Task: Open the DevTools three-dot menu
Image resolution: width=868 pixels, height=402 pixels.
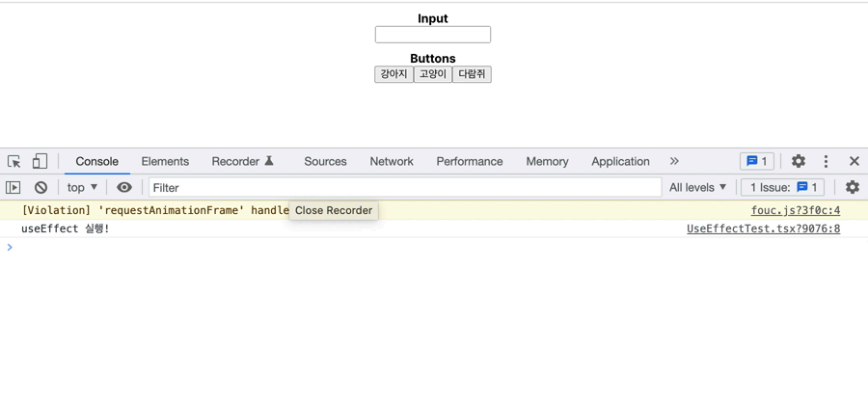Action: [x=826, y=162]
